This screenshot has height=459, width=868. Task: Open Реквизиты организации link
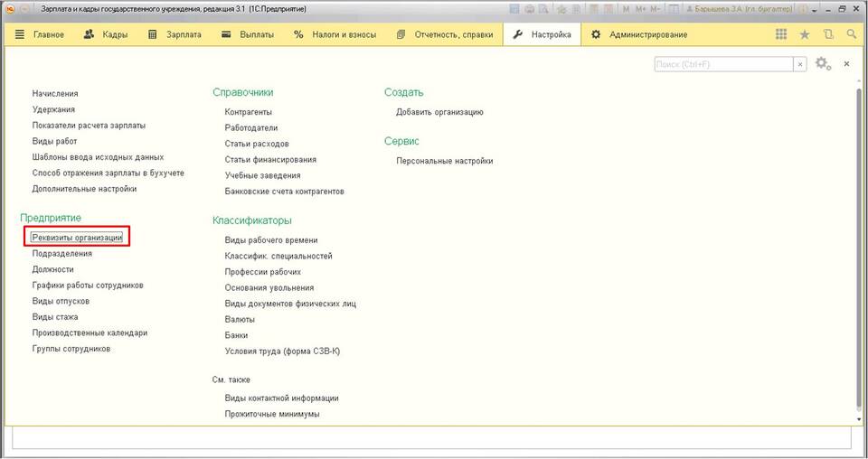[x=77, y=238]
